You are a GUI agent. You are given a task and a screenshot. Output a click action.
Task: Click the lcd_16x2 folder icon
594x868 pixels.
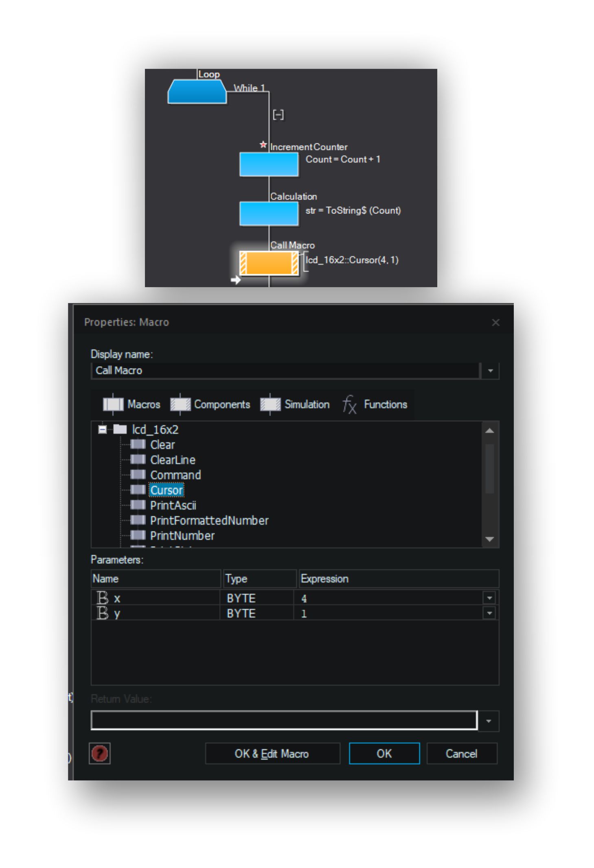click(120, 429)
